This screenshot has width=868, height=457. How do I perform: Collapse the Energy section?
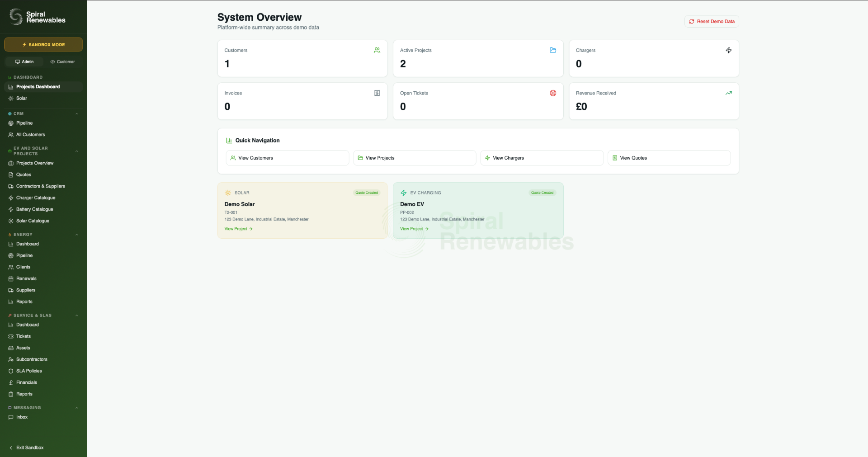pos(77,235)
